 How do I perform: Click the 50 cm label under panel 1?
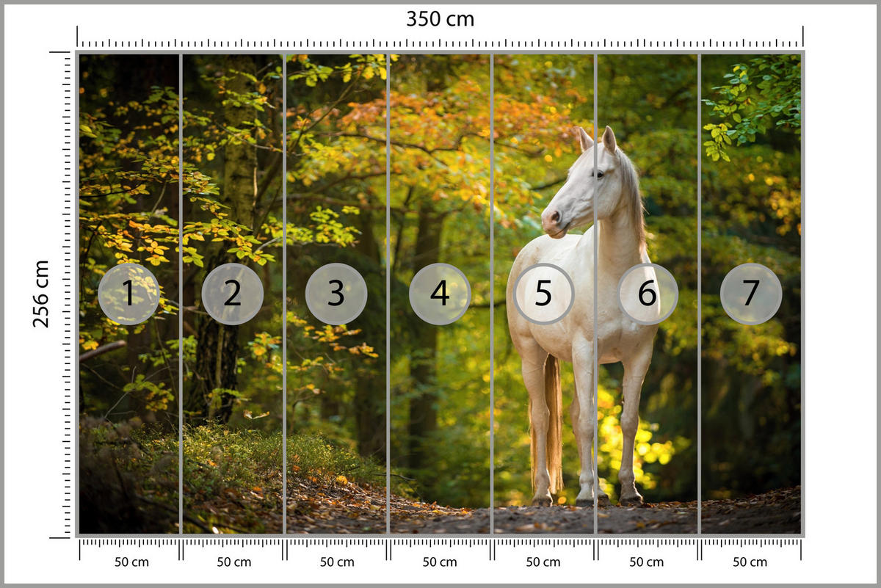(130, 562)
